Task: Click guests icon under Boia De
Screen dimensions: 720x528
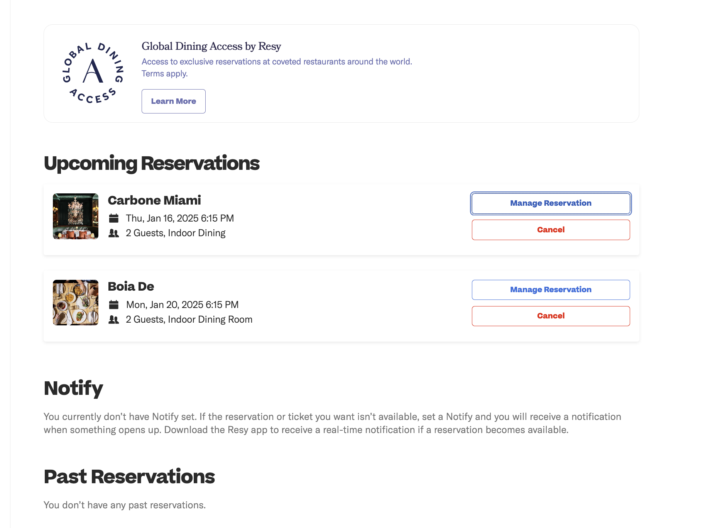Action: click(113, 320)
